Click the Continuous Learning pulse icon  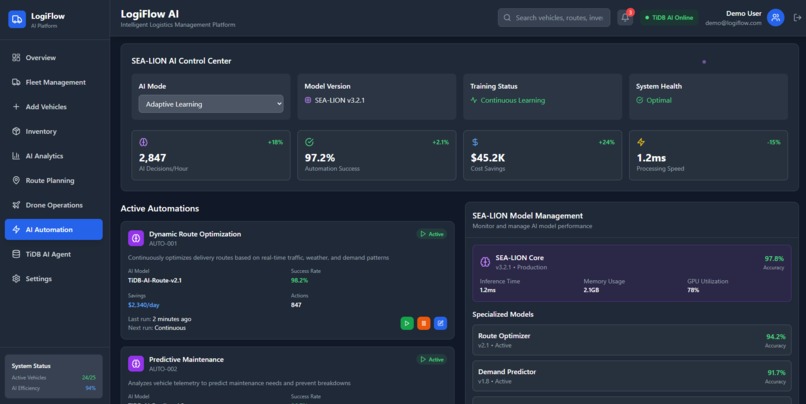474,100
